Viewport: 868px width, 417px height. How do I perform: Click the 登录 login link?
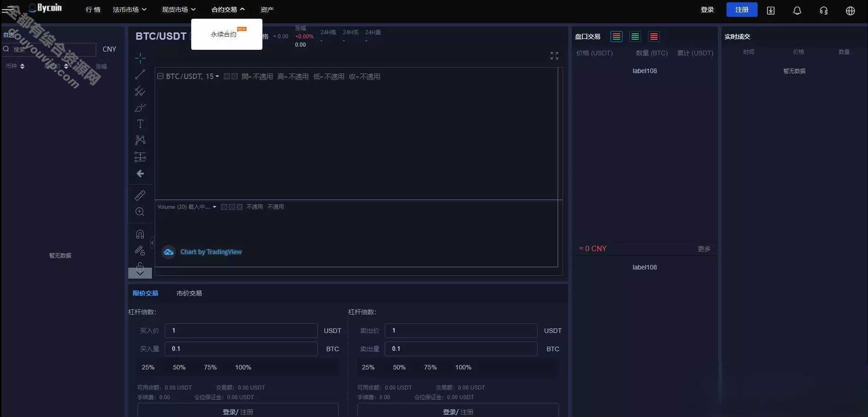[x=707, y=10]
